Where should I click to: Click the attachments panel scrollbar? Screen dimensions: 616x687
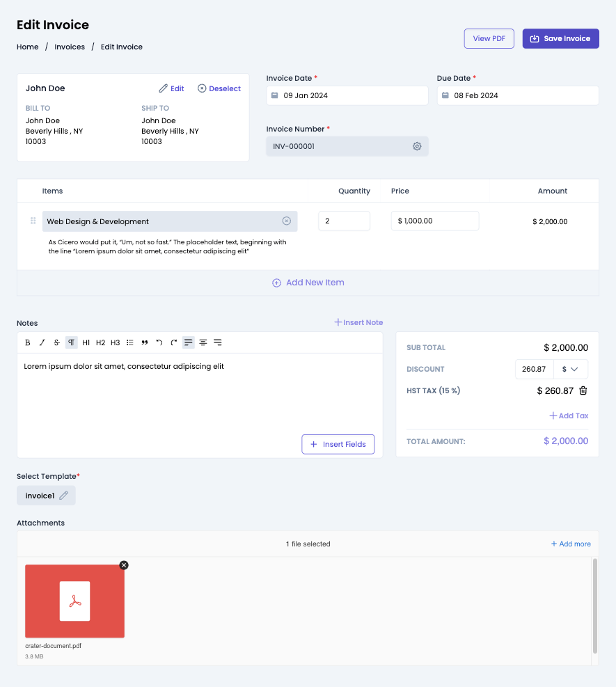(595, 606)
